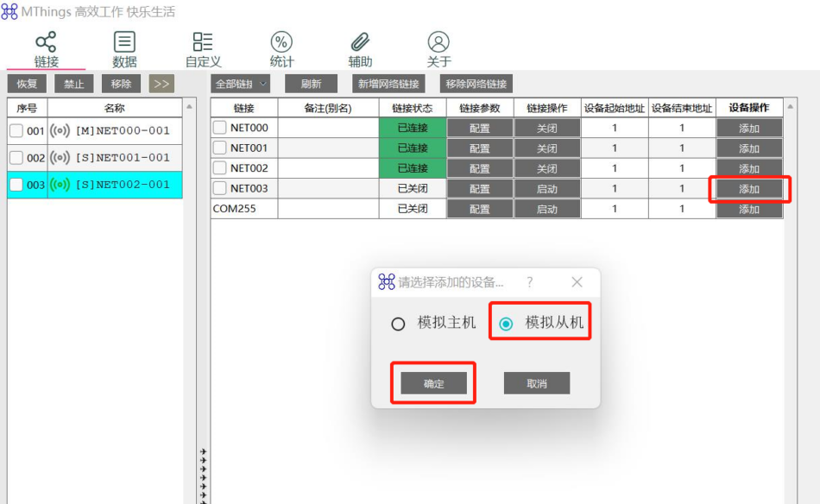The image size is (820, 504).
Task: Select the [M]NET000-001 device row
Action: pos(95,130)
